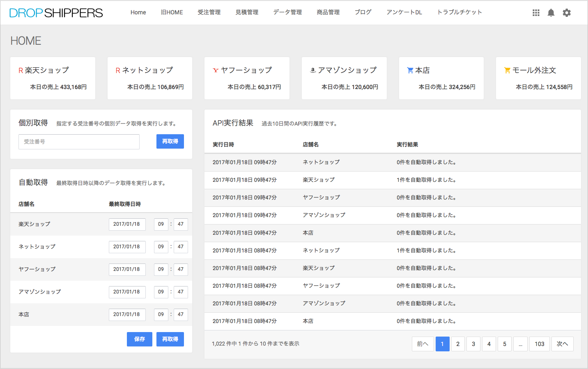Click the date field for ネットショップ
Viewport: 588px width, 369px height.
point(127,247)
